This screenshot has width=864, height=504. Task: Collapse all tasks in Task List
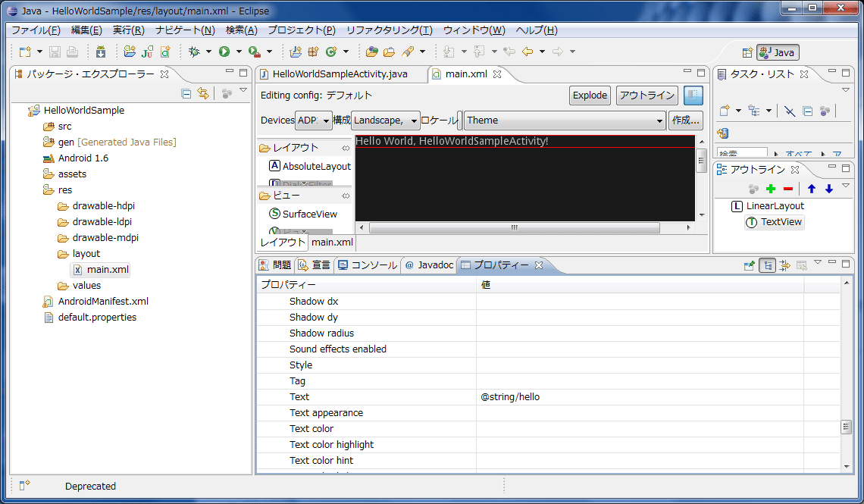pyautogui.click(x=808, y=111)
